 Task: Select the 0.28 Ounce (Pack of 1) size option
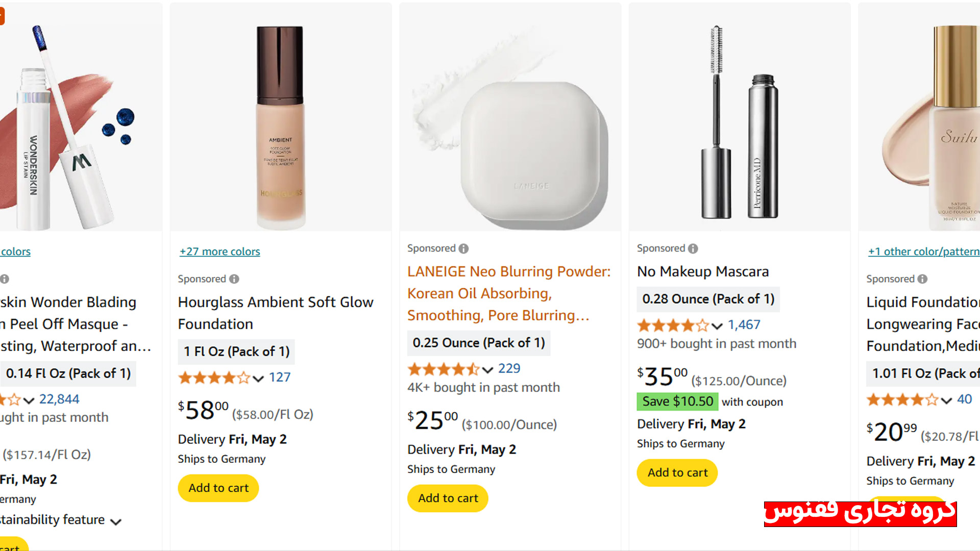[x=708, y=299]
